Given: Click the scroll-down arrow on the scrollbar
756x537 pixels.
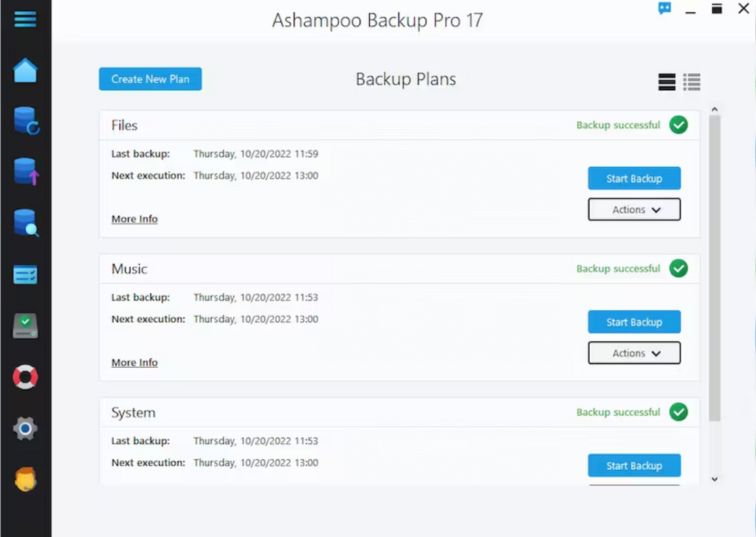Looking at the screenshot, I should [x=714, y=479].
